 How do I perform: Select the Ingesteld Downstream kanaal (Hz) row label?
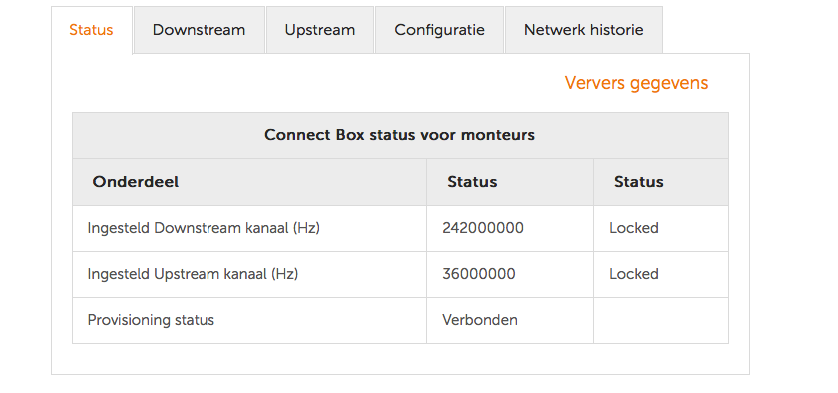click(x=204, y=228)
